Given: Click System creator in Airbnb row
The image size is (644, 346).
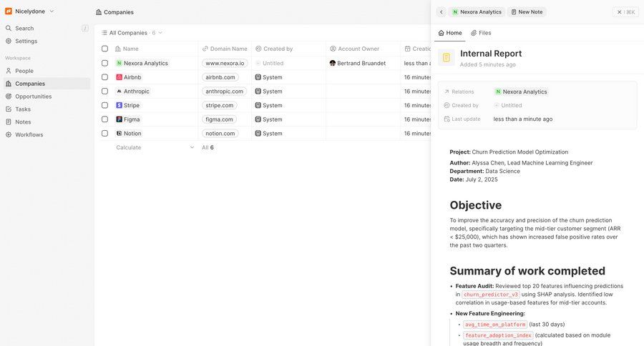Looking at the screenshot, I should point(268,77).
